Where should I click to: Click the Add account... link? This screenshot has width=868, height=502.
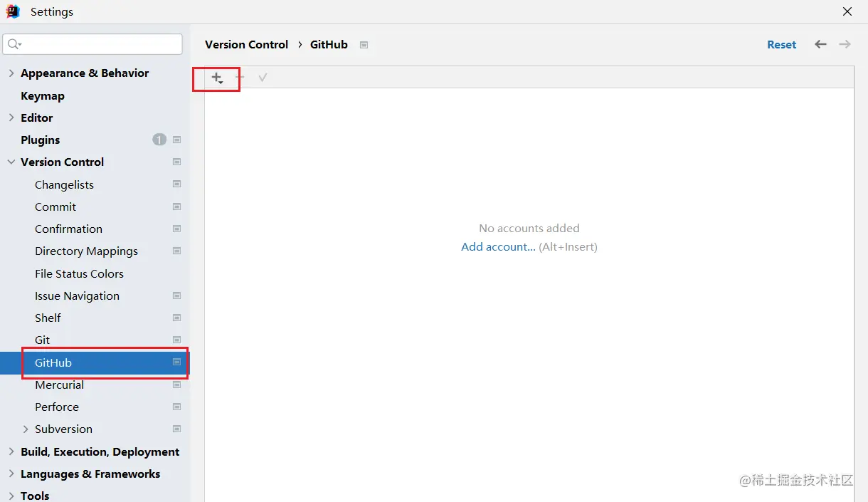point(498,247)
